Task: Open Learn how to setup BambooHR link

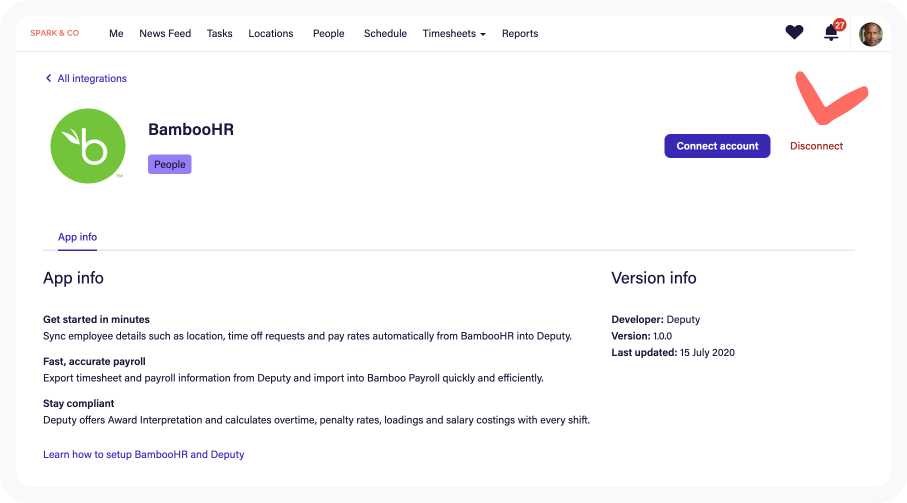Action: (x=143, y=454)
